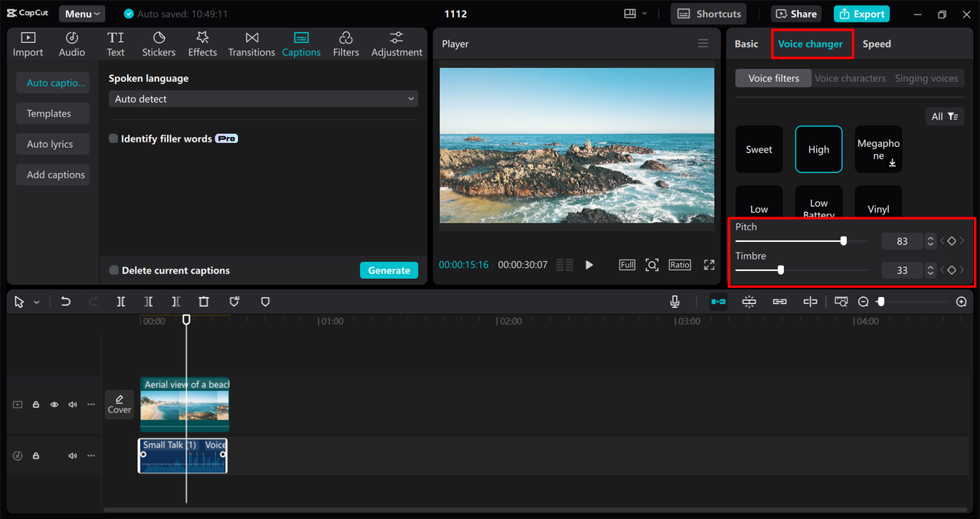Screen dimensions: 980x519
Task: Click the Undo arrow in timeline toolbar
Action: 66,302
